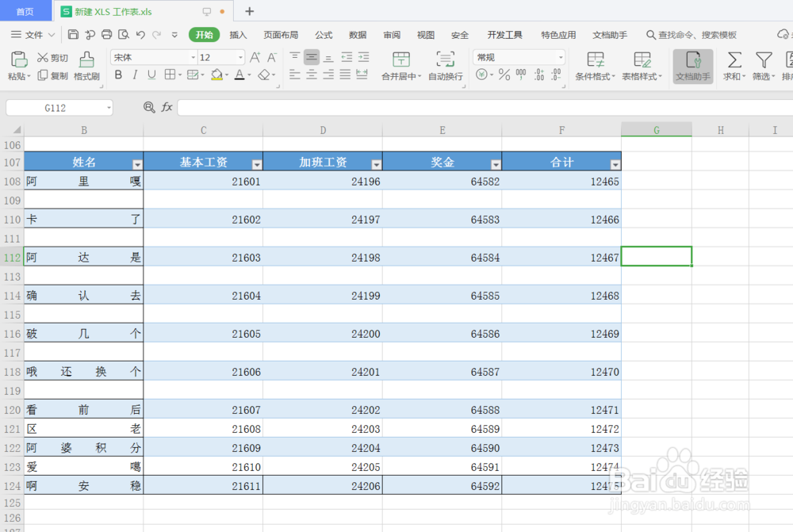This screenshot has width=793, height=532.
Task: Justify text alignment
Action: [x=345, y=75]
